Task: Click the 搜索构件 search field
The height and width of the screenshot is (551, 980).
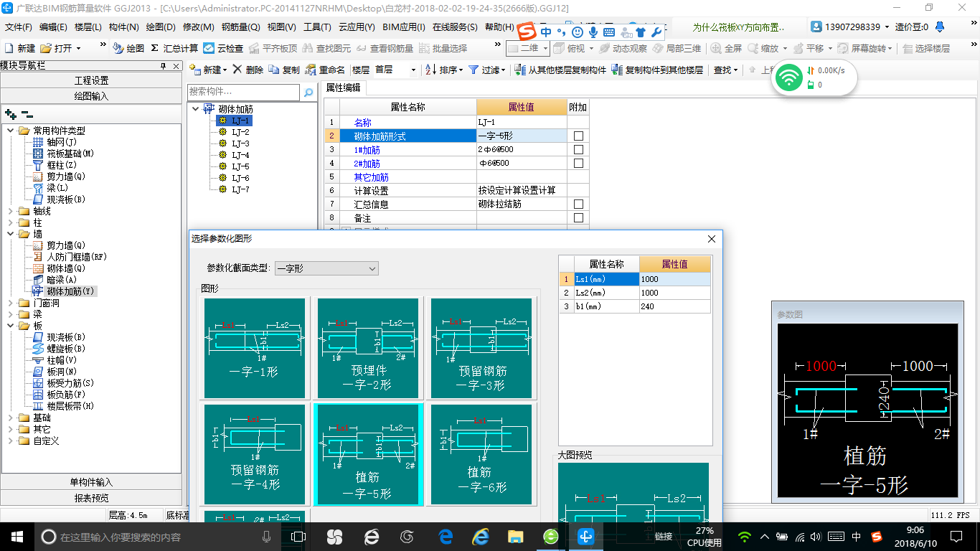Action: (x=243, y=93)
